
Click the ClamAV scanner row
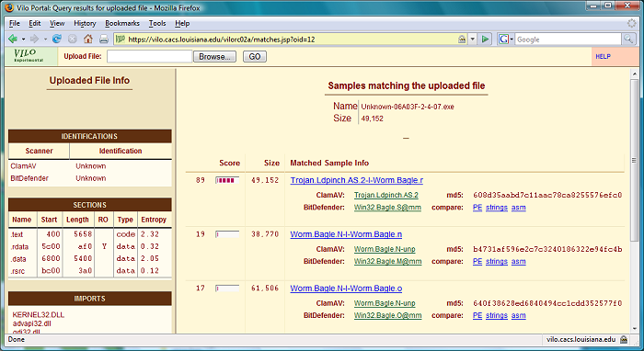point(90,166)
